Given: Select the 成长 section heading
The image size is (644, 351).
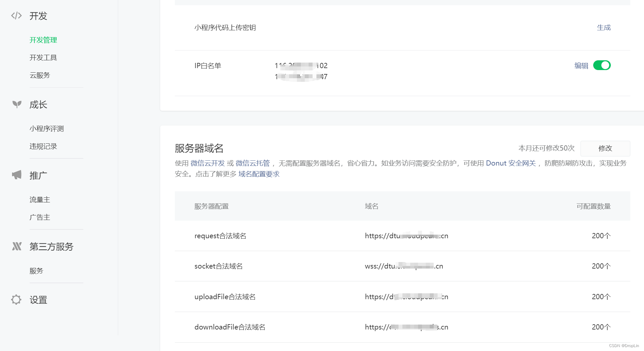Looking at the screenshot, I should (38, 105).
